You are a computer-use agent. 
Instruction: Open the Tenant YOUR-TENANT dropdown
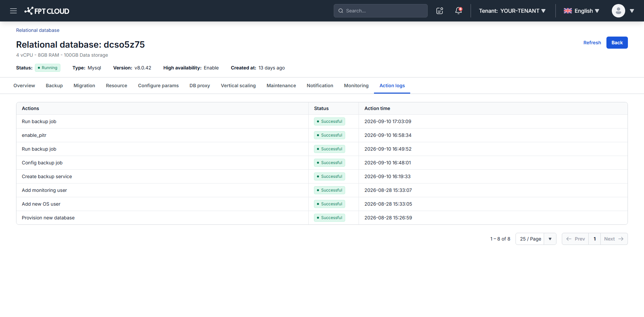point(512,11)
